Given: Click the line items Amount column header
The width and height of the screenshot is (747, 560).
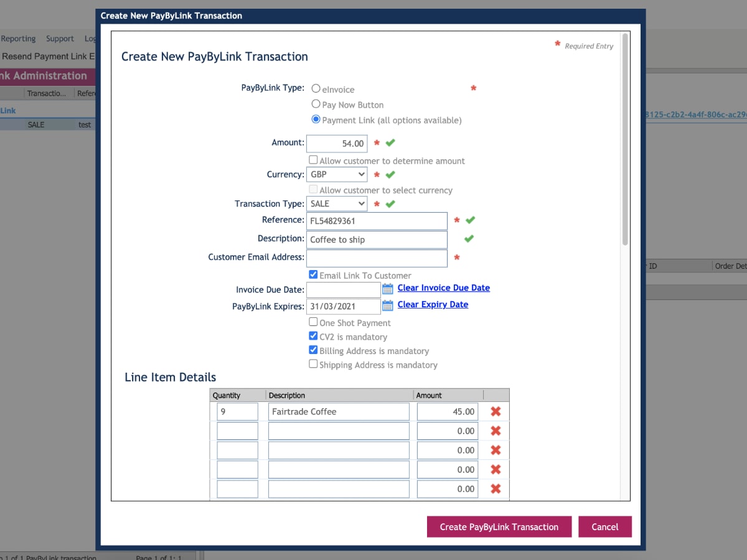Looking at the screenshot, I should (x=448, y=395).
